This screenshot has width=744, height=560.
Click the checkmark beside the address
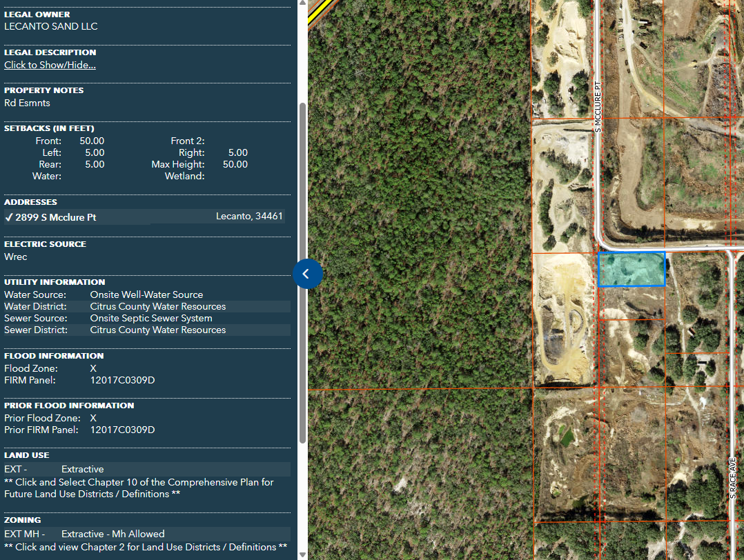click(9, 217)
